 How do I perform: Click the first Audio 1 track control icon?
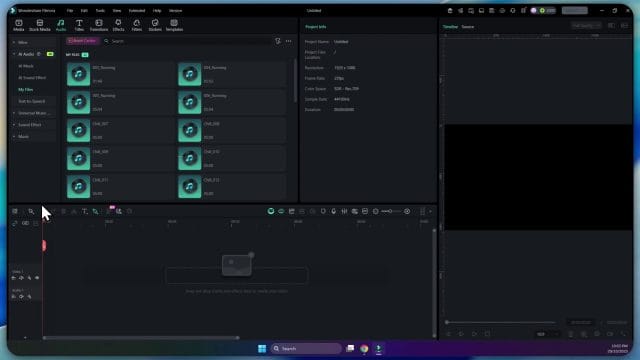click(14, 297)
